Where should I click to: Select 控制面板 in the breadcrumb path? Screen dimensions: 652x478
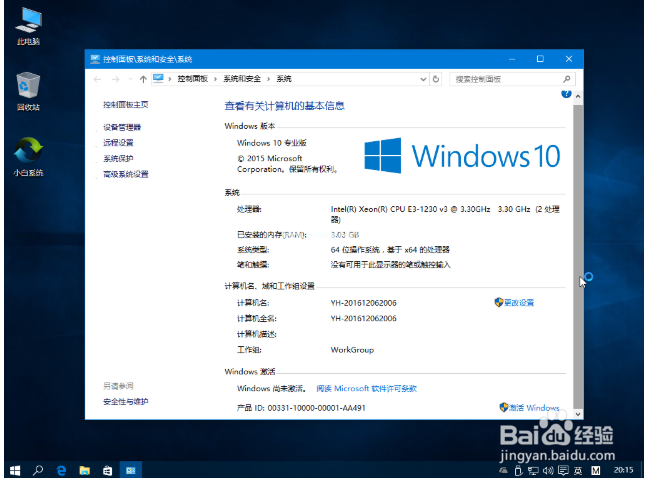coord(193,79)
